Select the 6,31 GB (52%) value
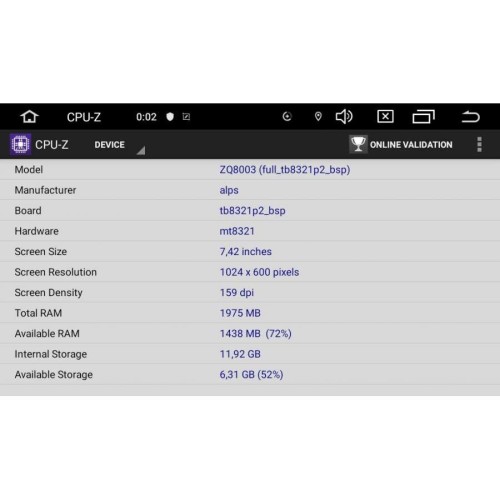The height and width of the screenshot is (500, 500). tap(251, 375)
